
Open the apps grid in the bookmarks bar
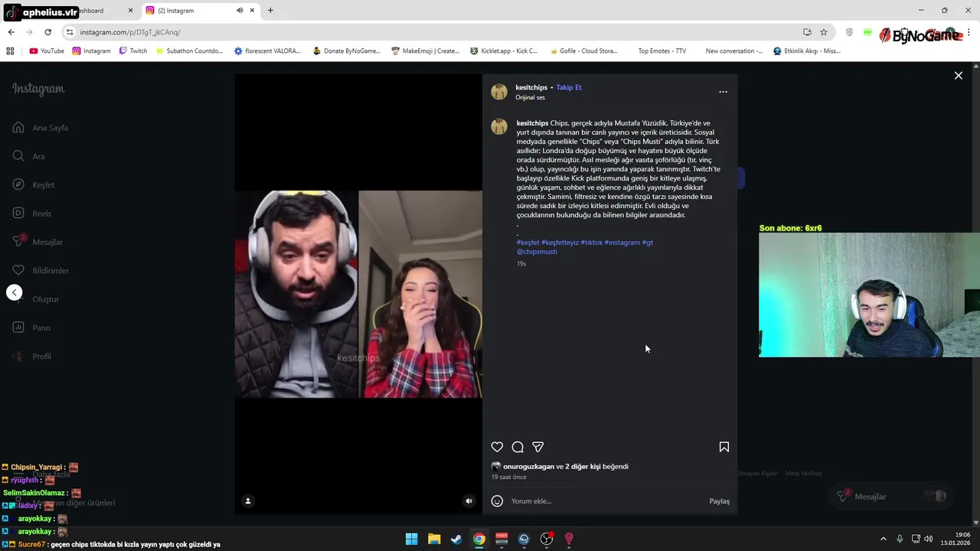pos(10,51)
